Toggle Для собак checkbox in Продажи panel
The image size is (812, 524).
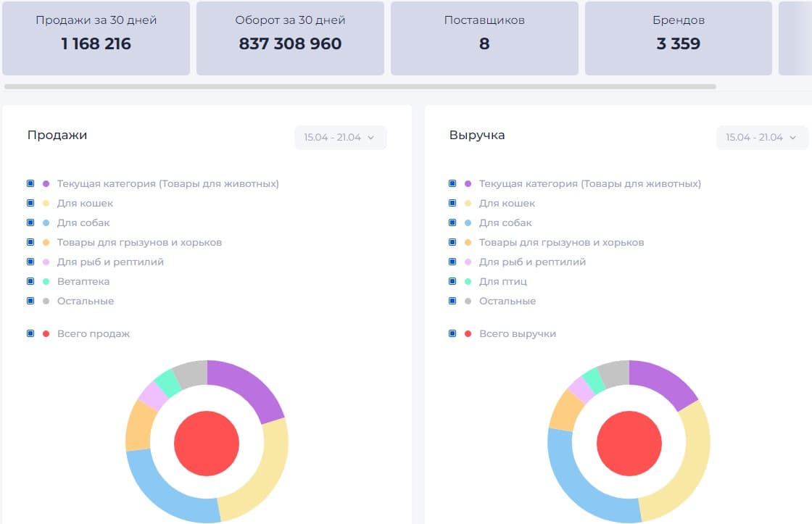tap(30, 223)
